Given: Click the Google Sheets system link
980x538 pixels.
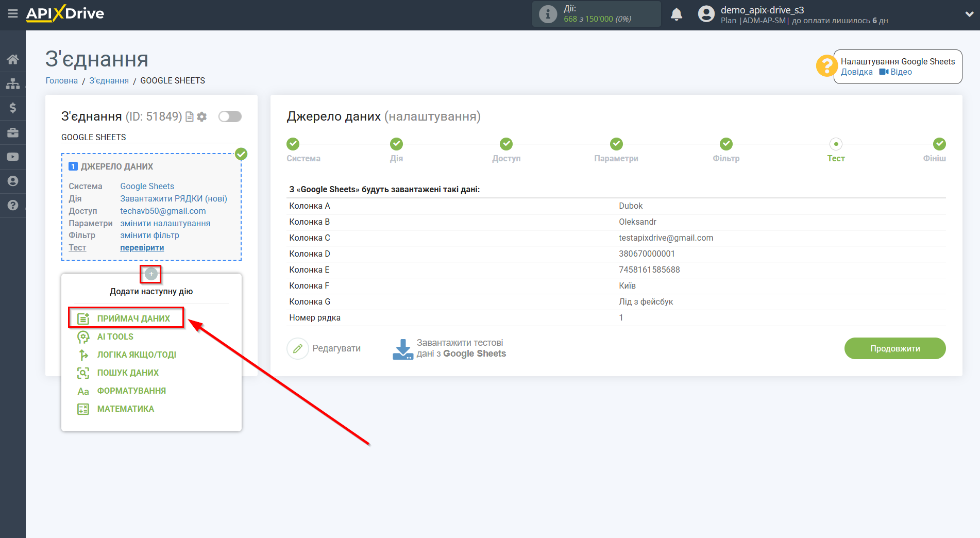Looking at the screenshot, I should coord(147,186).
